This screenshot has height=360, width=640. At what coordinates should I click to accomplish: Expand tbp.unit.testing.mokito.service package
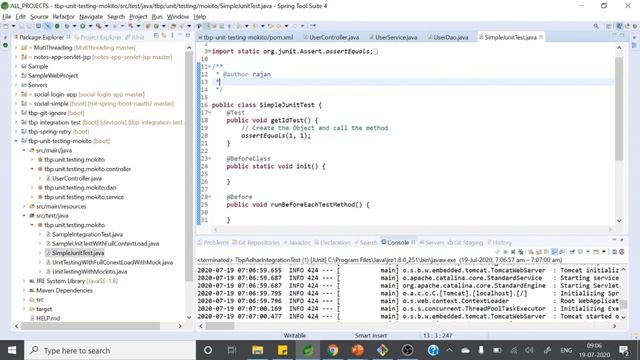coord(32,197)
